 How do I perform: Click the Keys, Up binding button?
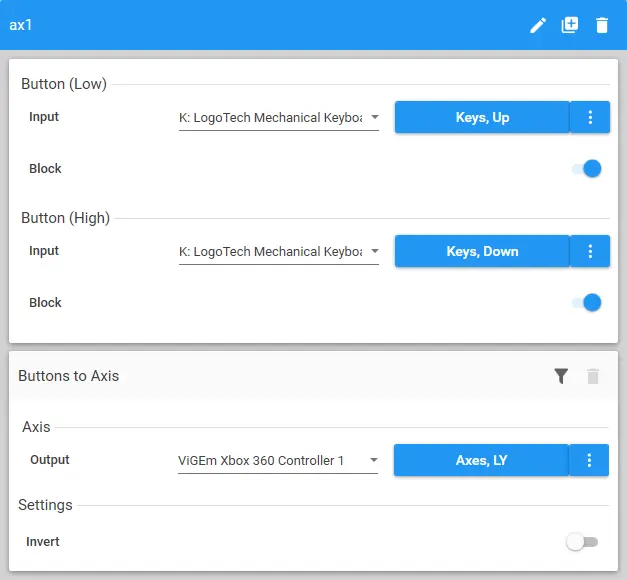(x=482, y=117)
